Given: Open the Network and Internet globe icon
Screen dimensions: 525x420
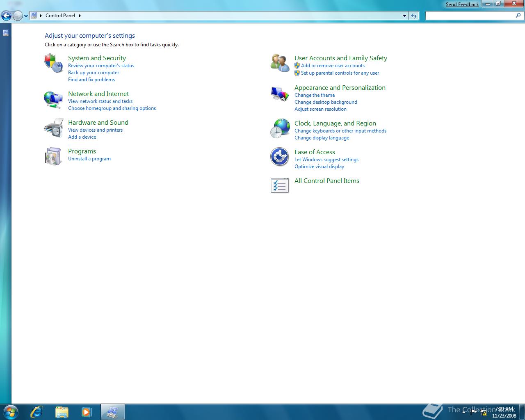Looking at the screenshot, I should (x=53, y=100).
